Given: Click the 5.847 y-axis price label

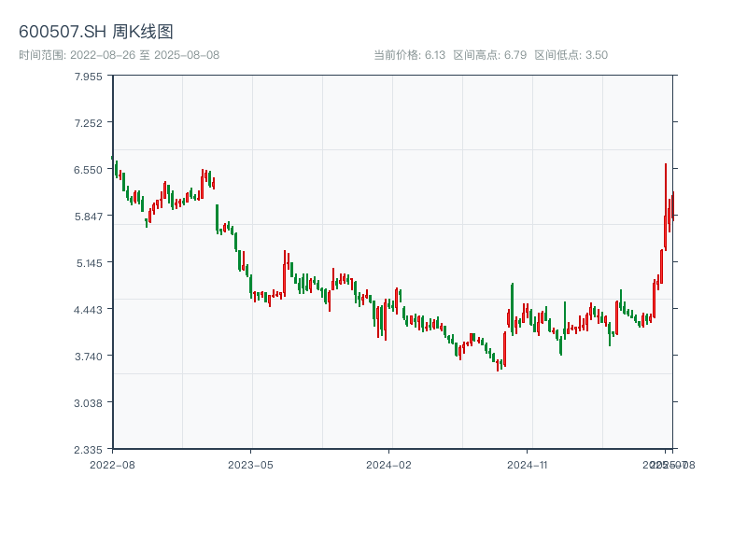Looking at the screenshot, I should [x=92, y=217].
